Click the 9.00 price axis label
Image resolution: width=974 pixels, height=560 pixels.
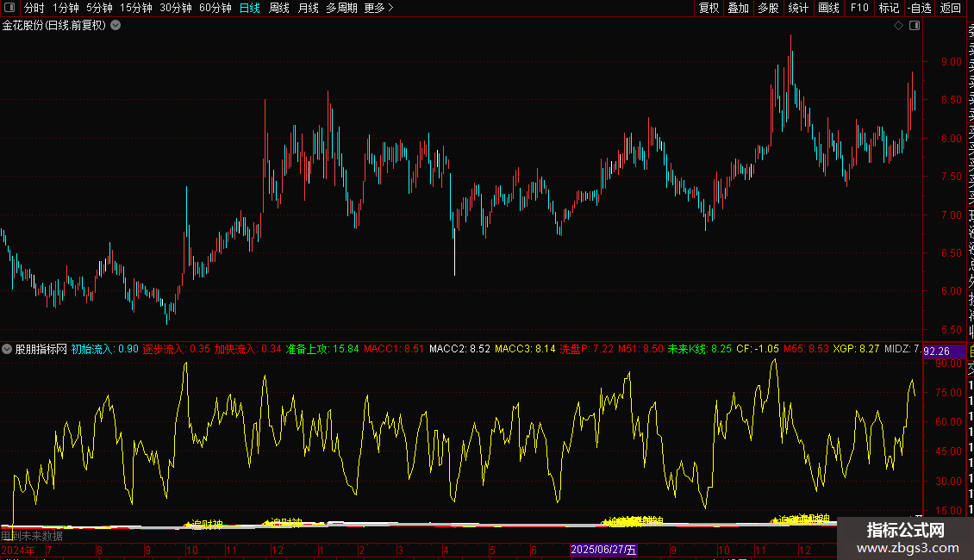[x=951, y=61]
